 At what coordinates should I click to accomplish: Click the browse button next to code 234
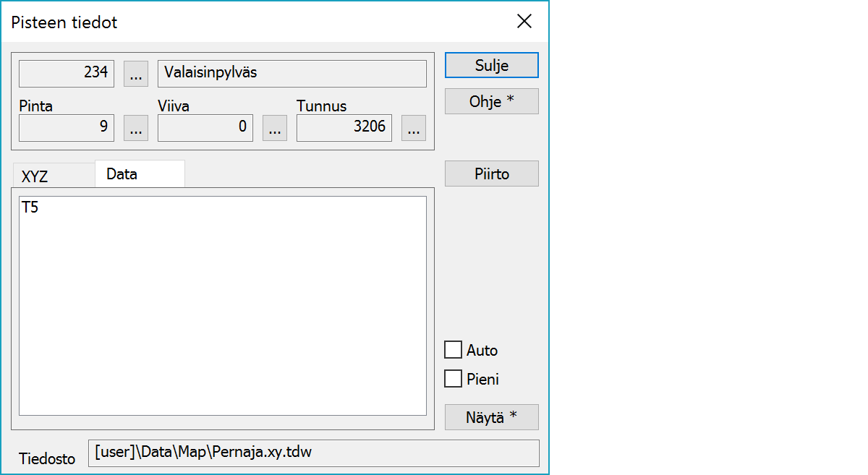coord(136,73)
